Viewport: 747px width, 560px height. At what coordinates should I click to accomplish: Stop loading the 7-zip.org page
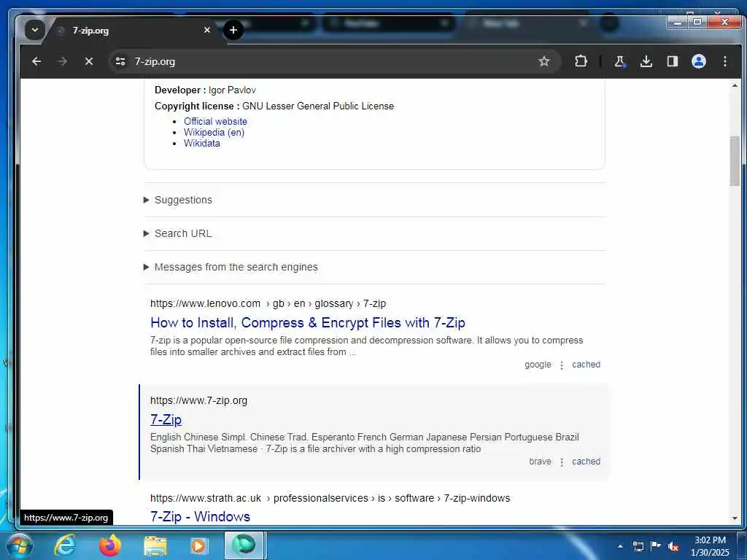pyautogui.click(x=88, y=61)
